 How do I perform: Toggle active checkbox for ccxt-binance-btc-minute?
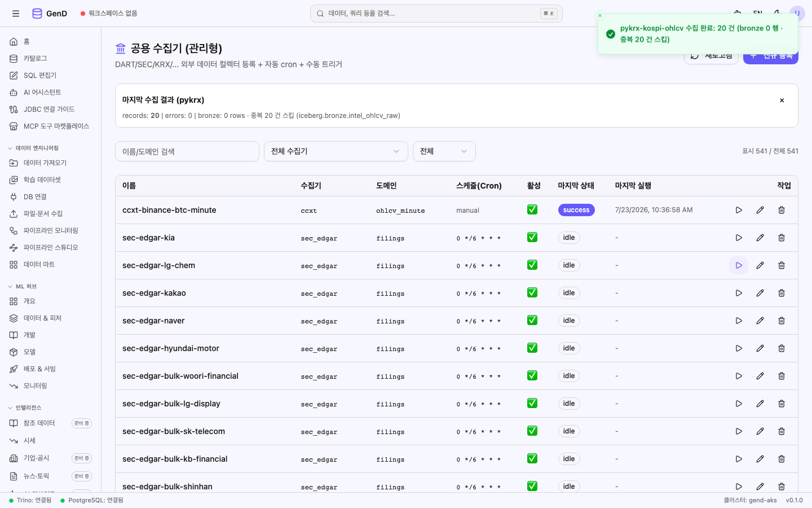[532, 209]
